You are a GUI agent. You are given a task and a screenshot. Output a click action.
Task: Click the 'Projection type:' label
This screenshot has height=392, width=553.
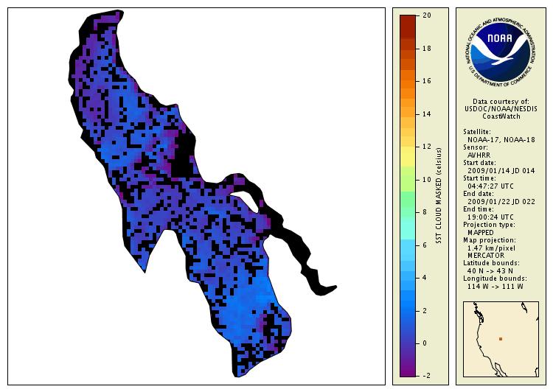click(489, 225)
